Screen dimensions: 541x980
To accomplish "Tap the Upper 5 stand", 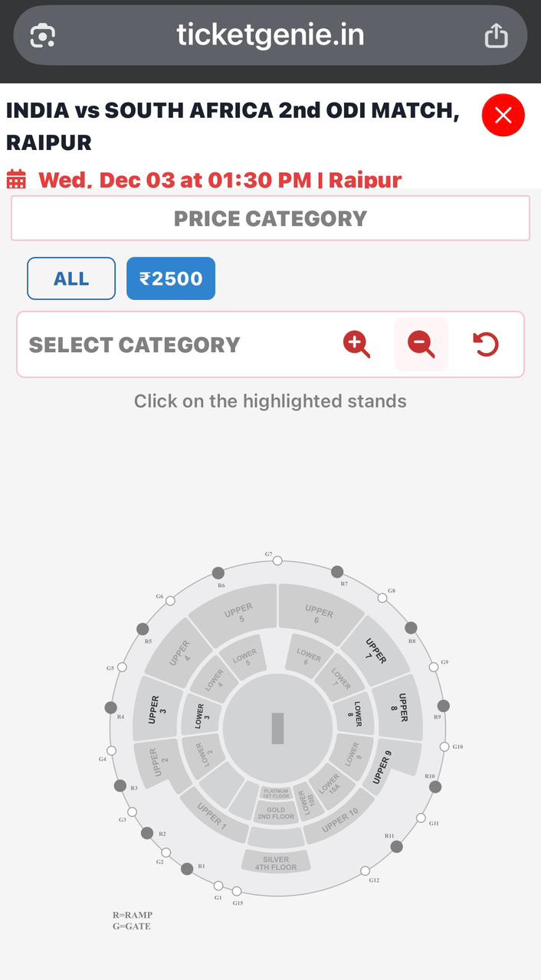I will point(238,614).
